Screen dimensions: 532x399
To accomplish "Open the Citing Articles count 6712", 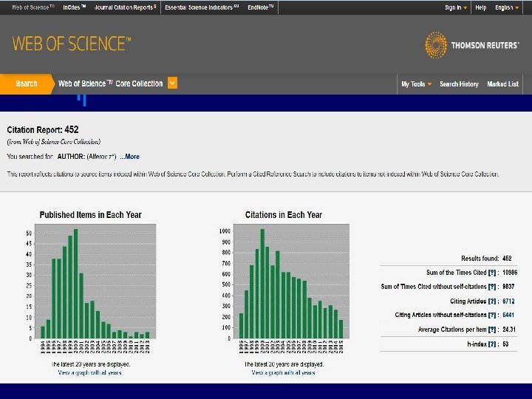I will 508,301.
